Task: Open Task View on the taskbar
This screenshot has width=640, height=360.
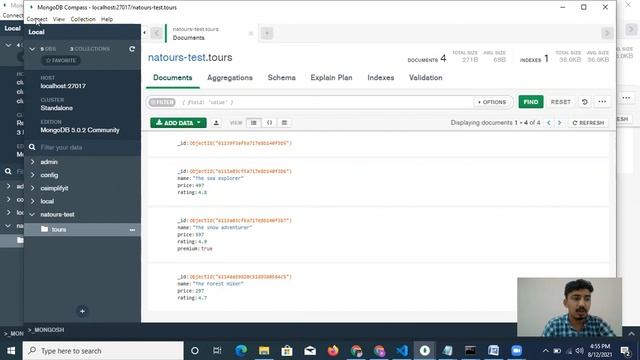Action: (x=217, y=351)
